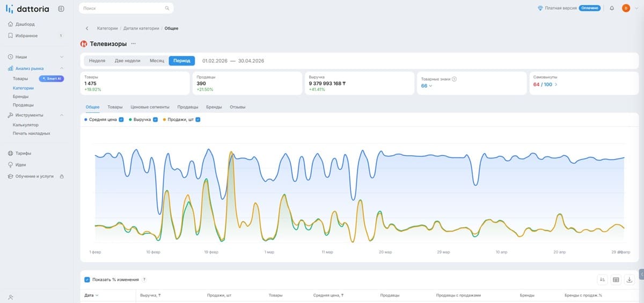Switch to the Продавцы tab
The image size is (644, 303).
click(188, 107)
